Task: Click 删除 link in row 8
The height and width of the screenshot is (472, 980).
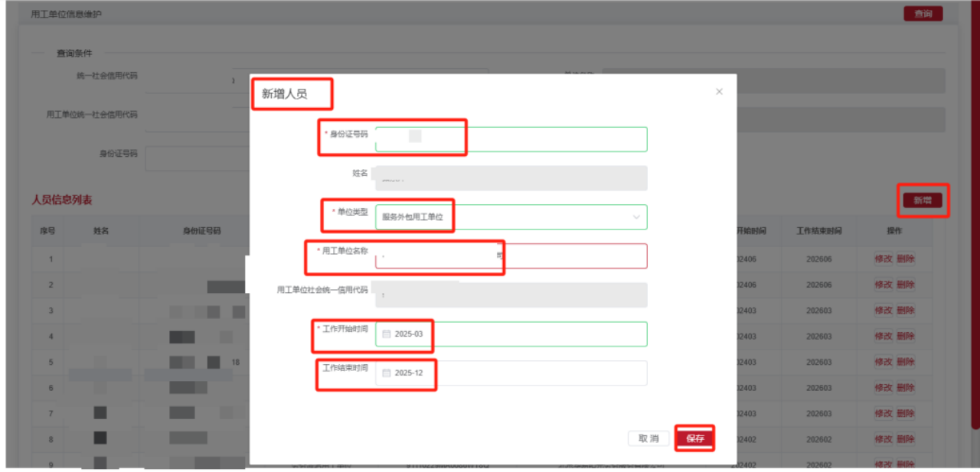Action: pos(905,440)
